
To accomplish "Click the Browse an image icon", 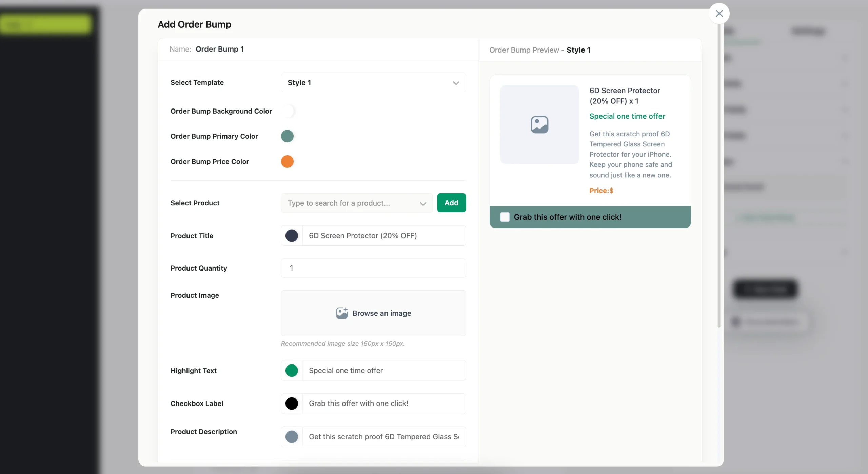I will point(342,313).
